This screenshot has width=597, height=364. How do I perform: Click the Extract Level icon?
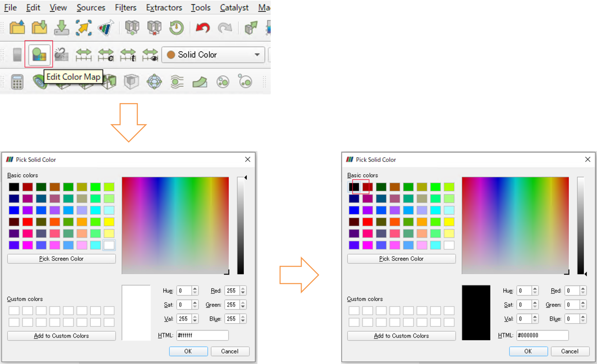point(245,81)
